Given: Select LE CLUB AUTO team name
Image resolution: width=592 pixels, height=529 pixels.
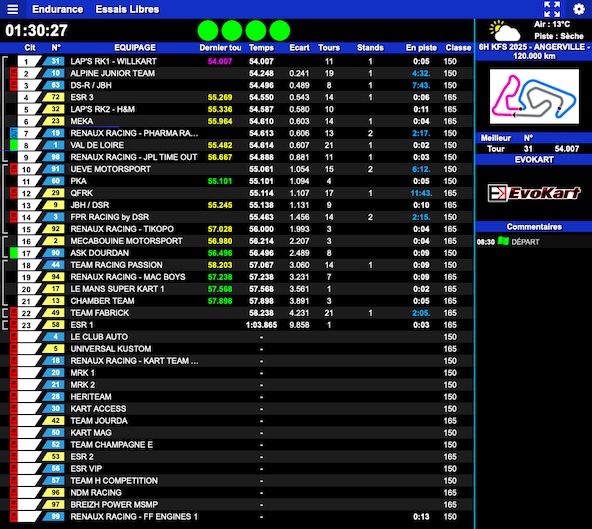Looking at the screenshot, I should coord(99,337).
